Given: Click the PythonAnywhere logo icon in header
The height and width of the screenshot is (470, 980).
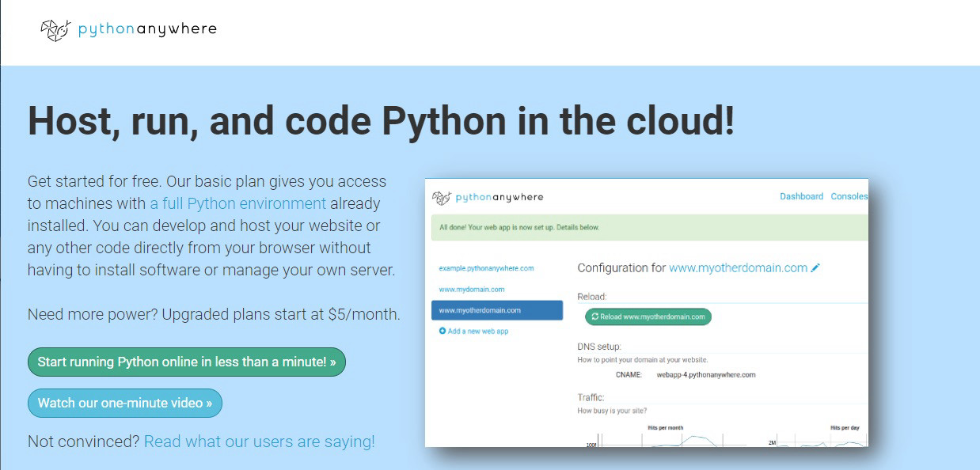Looking at the screenshot, I should [55, 30].
